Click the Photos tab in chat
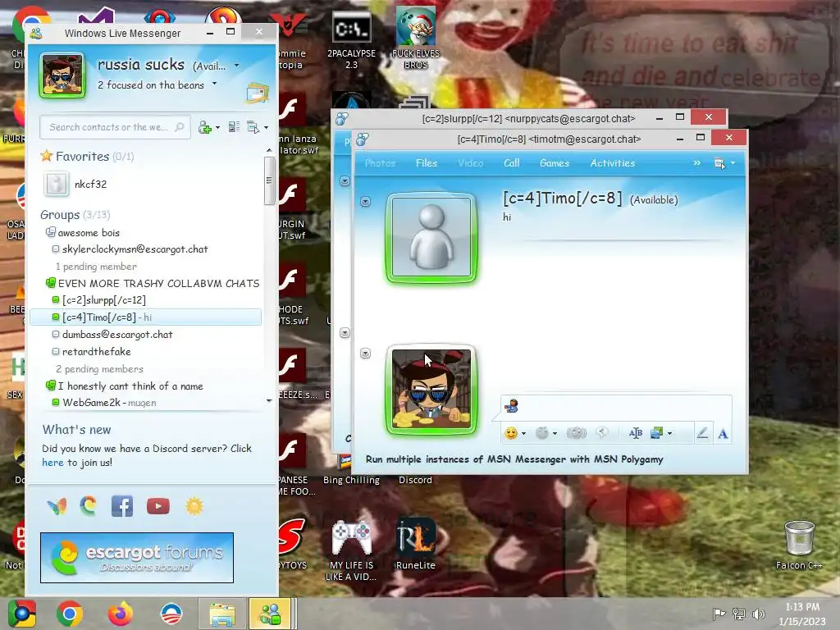Image resolution: width=840 pixels, height=630 pixels. coord(380,163)
